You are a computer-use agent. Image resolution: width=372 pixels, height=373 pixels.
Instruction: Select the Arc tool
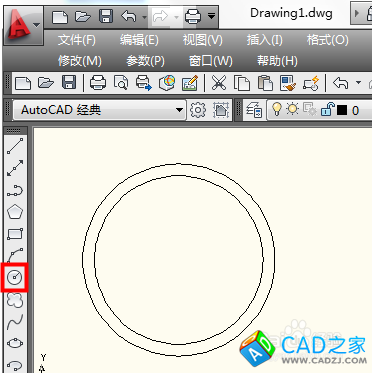coord(15,255)
